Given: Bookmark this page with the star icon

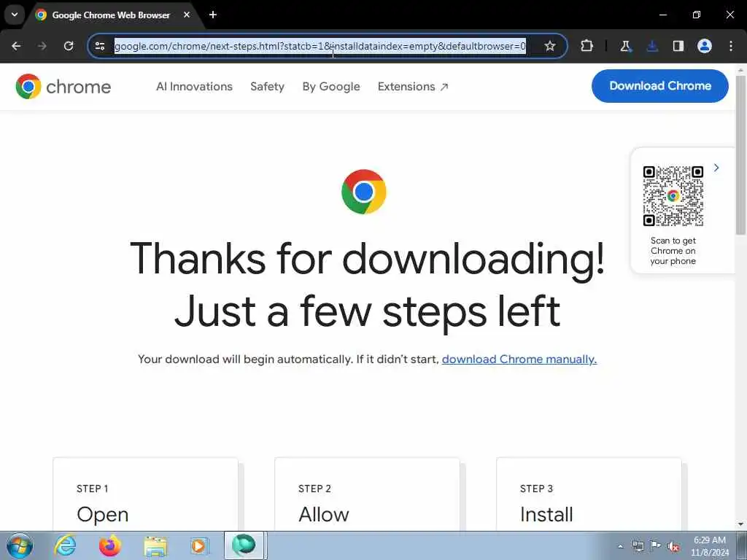Looking at the screenshot, I should pos(550,46).
